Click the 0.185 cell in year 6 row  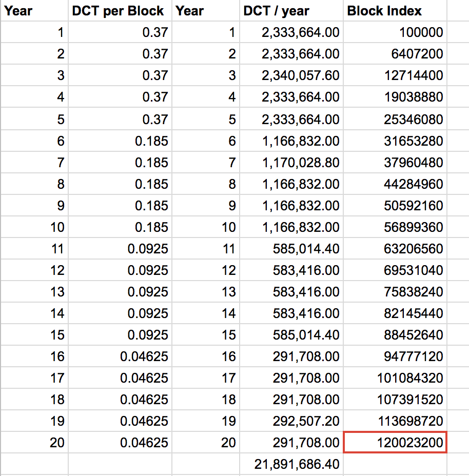click(x=120, y=141)
